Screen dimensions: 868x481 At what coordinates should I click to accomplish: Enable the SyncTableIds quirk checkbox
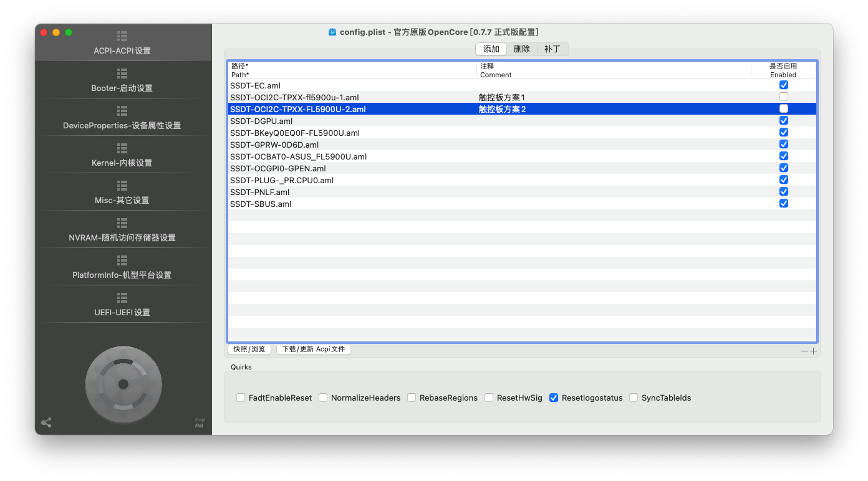pyautogui.click(x=634, y=398)
